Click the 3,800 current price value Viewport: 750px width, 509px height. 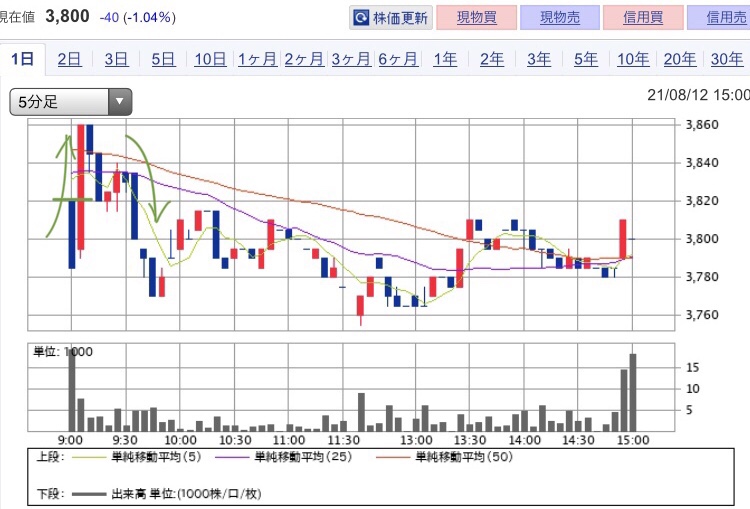click(x=67, y=16)
